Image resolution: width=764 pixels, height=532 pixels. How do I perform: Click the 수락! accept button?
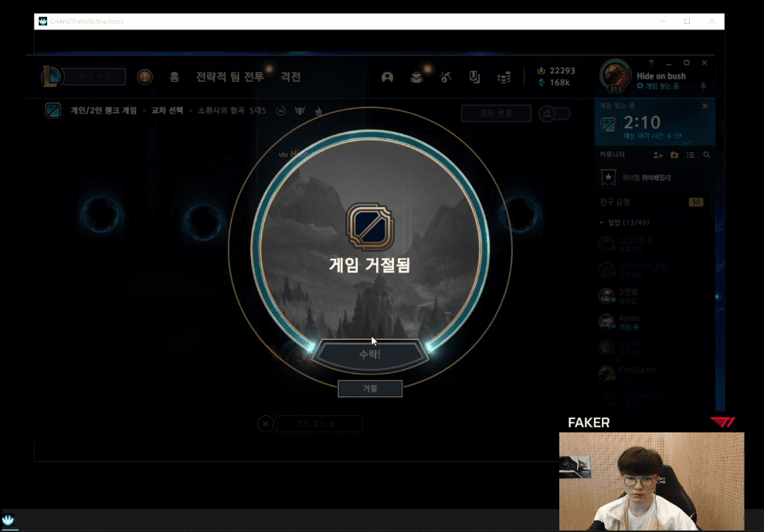pos(370,354)
